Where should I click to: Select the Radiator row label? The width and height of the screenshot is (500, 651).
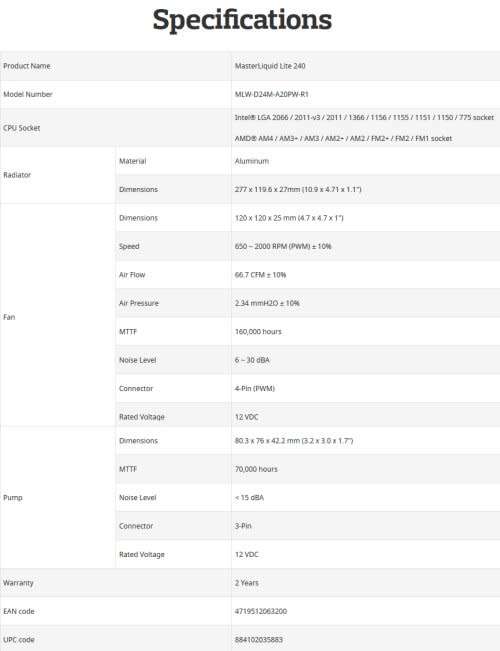17,175
